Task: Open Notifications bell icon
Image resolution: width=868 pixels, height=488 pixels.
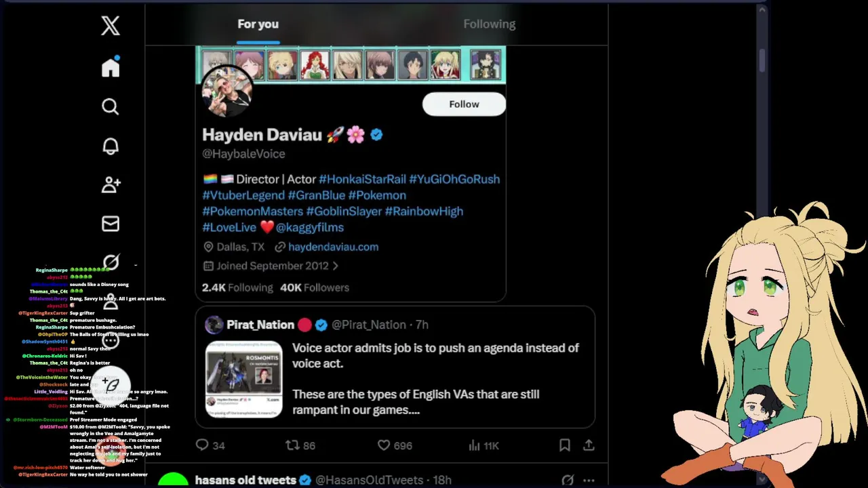Action: (111, 146)
